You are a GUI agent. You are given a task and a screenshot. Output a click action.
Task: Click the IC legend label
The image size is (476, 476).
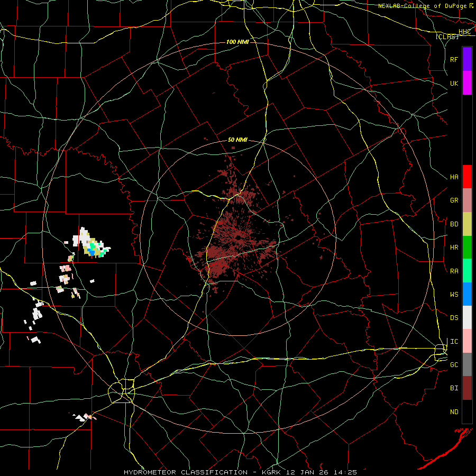454,342
